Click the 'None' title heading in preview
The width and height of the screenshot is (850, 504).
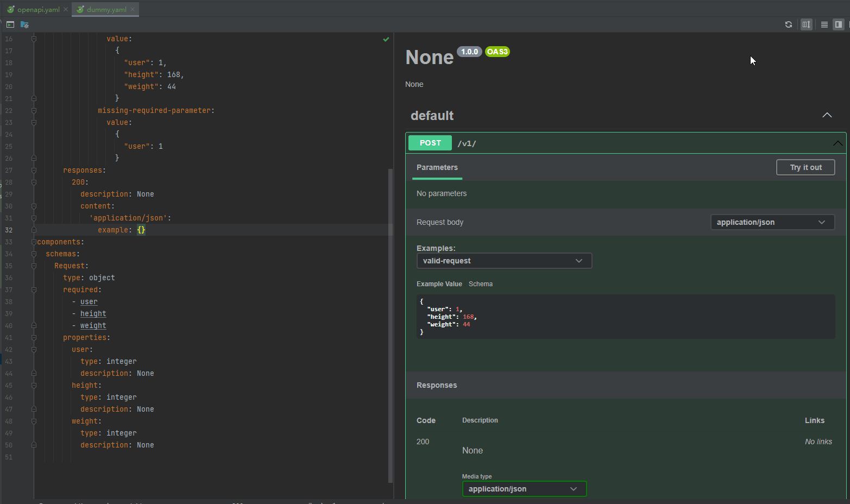coord(430,57)
